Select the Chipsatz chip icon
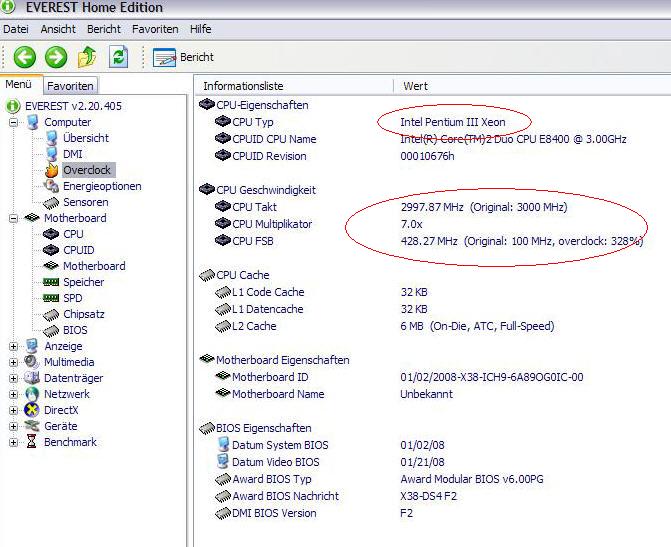The image size is (671, 547). 51,315
